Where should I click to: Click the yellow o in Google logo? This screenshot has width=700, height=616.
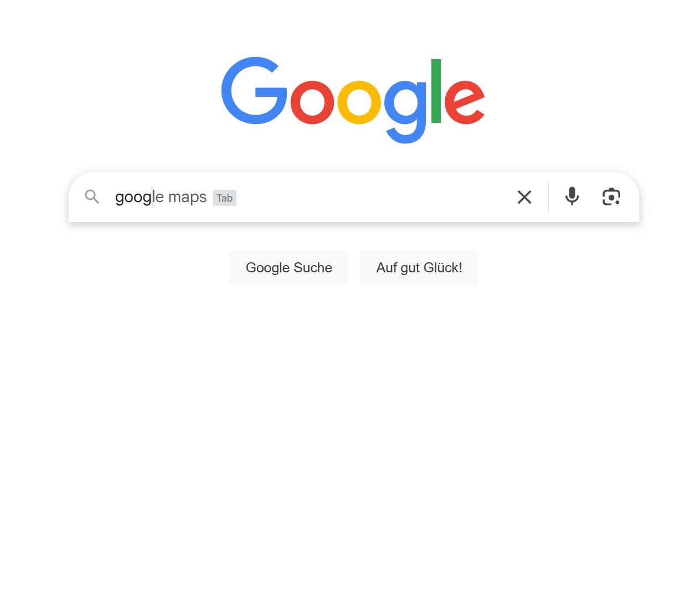pyautogui.click(x=359, y=102)
